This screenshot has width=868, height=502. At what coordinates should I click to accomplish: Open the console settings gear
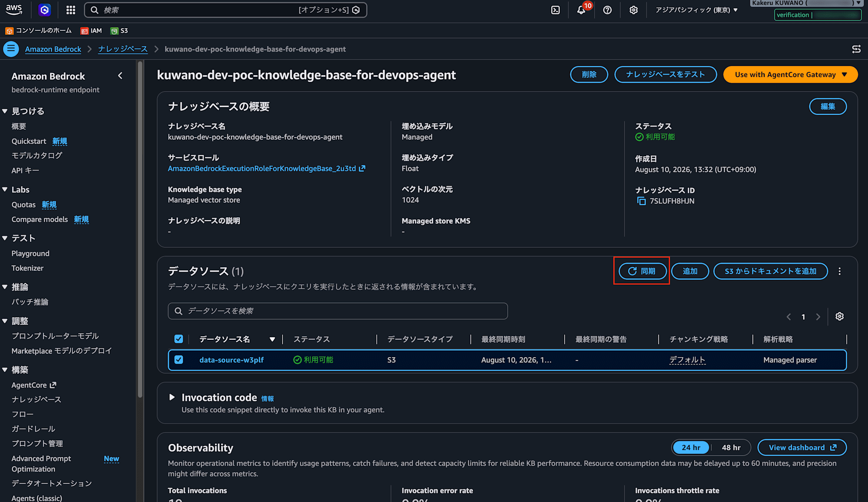[634, 10]
